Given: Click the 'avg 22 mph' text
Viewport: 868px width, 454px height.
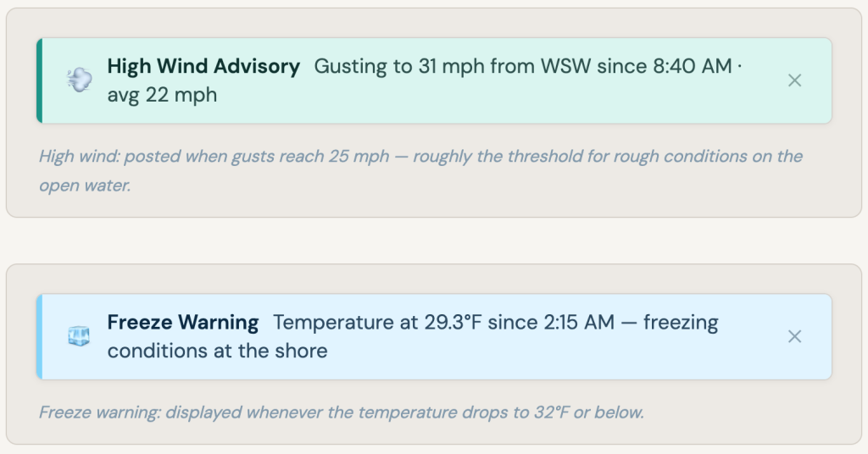Looking at the screenshot, I should tap(162, 95).
